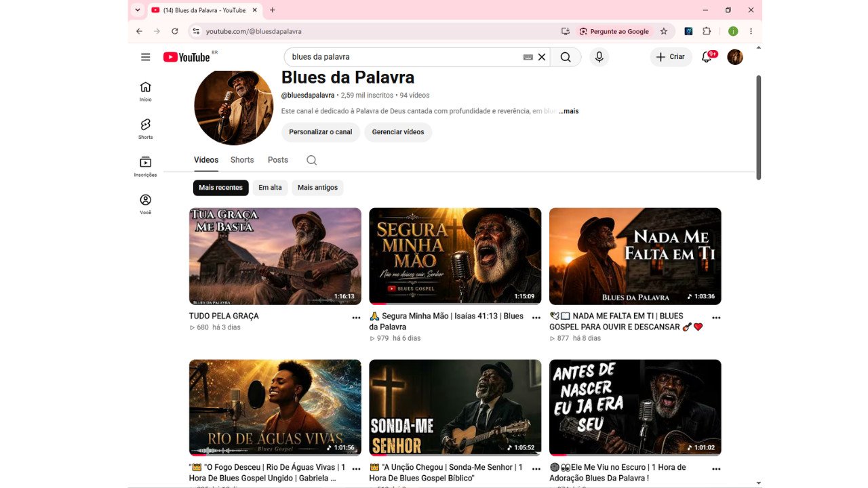Open Segura Minha Mão Isaías 41:13 title
This screenshot has height=488, width=868.
(447, 321)
